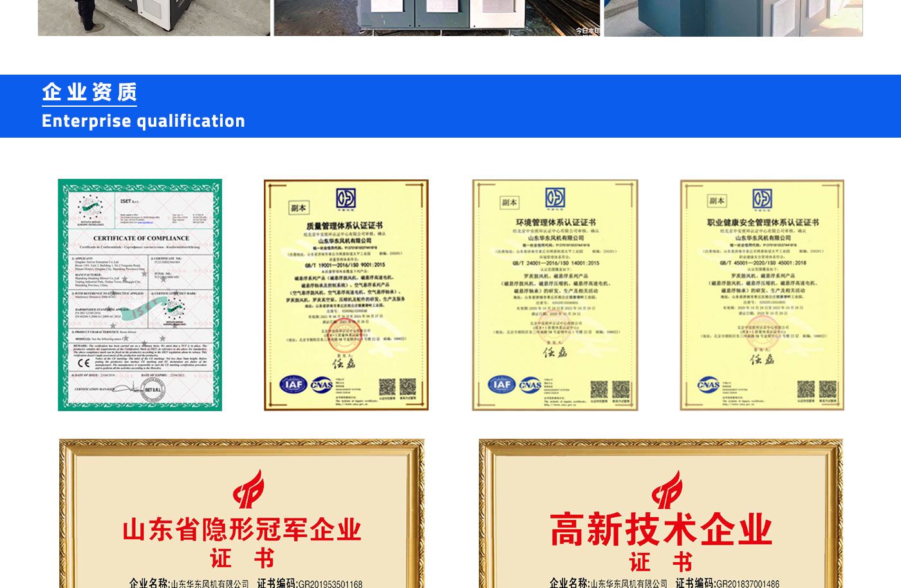Image resolution: width=901 pixels, height=588 pixels.
Task: Click the IAF logo on the environmental management certificate
Action: (501, 384)
